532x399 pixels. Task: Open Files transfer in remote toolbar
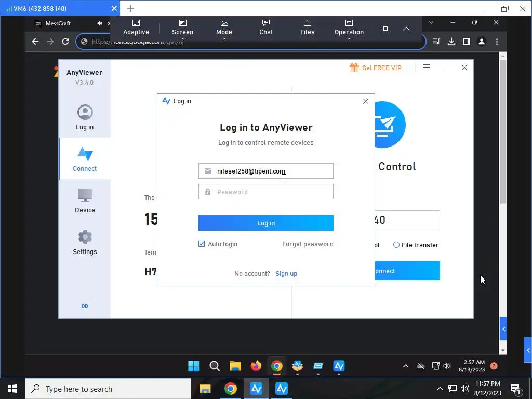[308, 28]
